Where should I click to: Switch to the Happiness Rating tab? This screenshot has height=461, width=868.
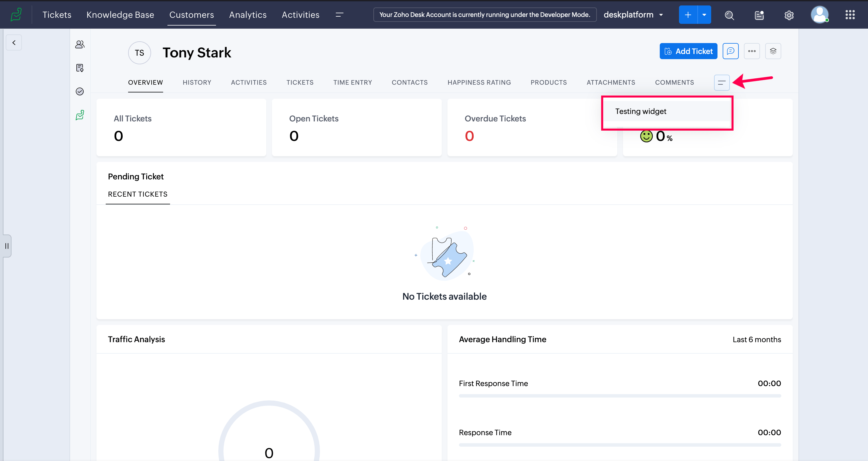click(479, 82)
